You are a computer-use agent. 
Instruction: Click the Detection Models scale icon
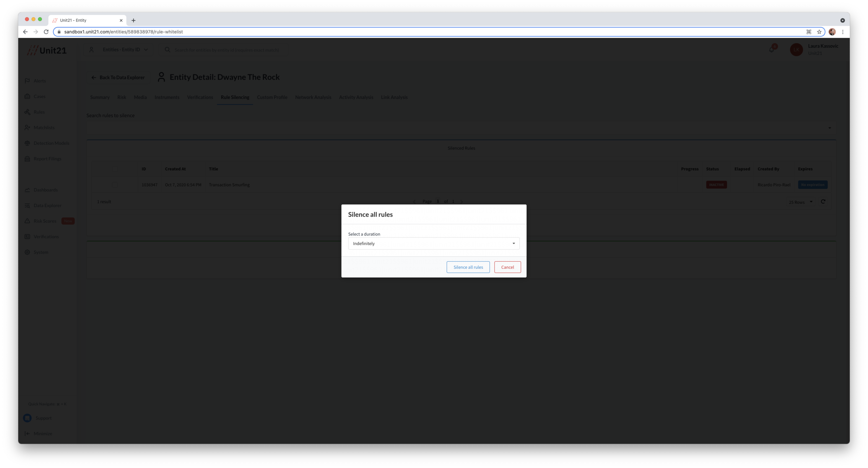(27, 143)
